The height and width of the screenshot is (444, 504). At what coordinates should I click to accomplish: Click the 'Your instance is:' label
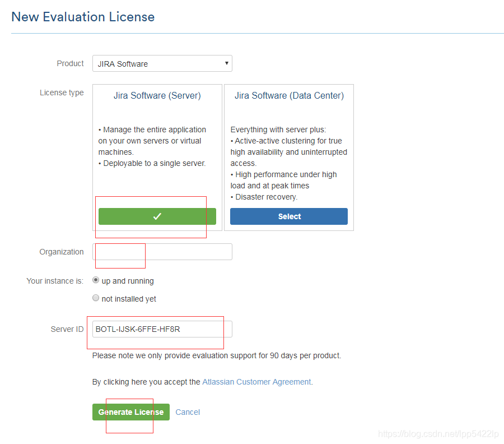pos(55,281)
